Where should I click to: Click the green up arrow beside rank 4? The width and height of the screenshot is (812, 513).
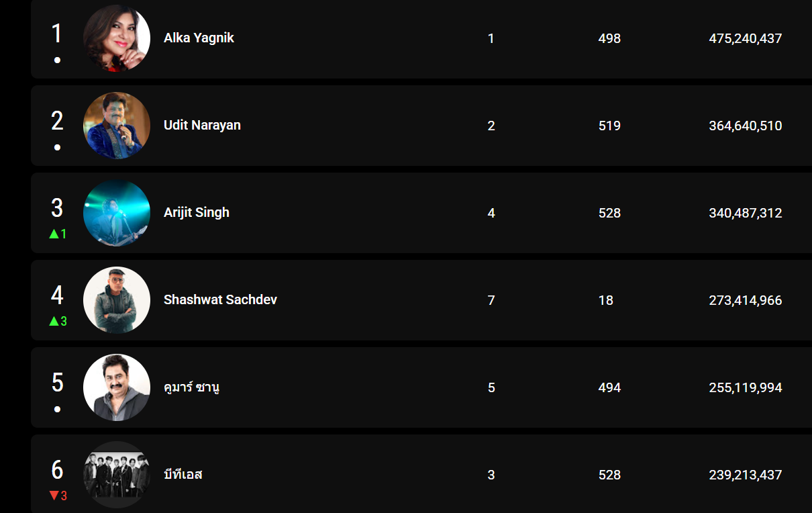[54, 322]
